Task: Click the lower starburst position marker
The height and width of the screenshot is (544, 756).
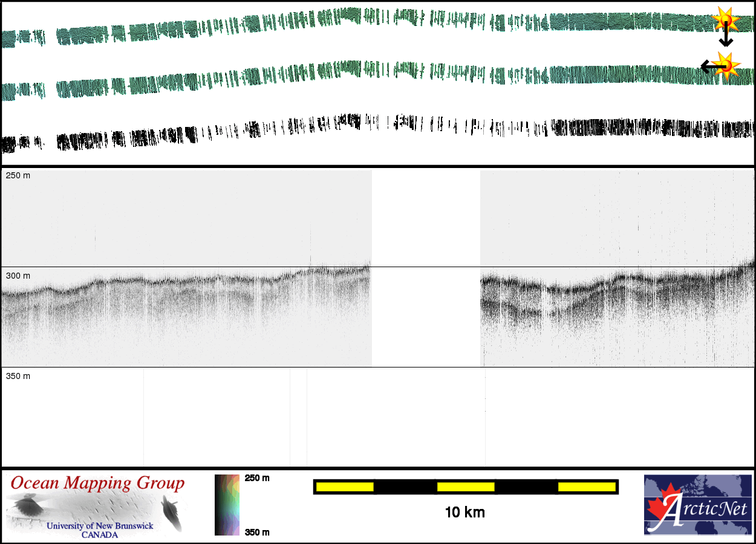Action: pyautogui.click(x=728, y=65)
